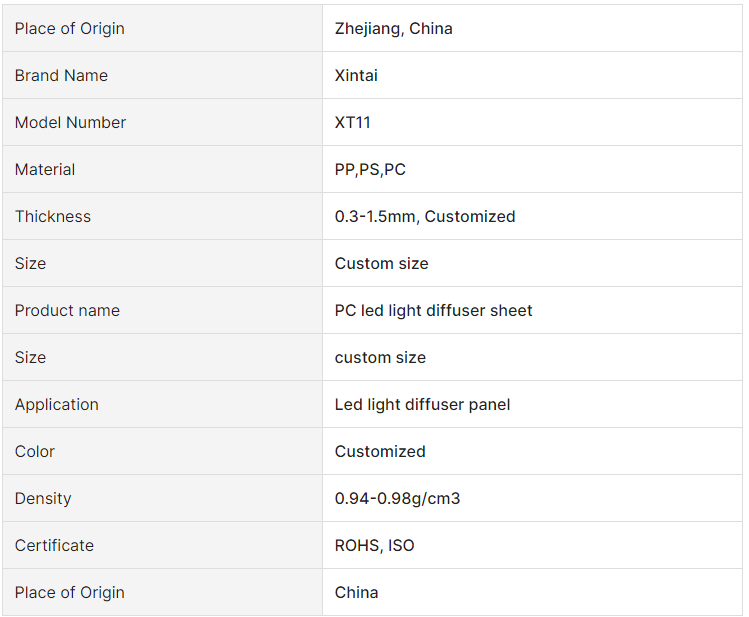Click the 'China' value in the last row
This screenshot has height=617, width=749.
click(356, 593)
